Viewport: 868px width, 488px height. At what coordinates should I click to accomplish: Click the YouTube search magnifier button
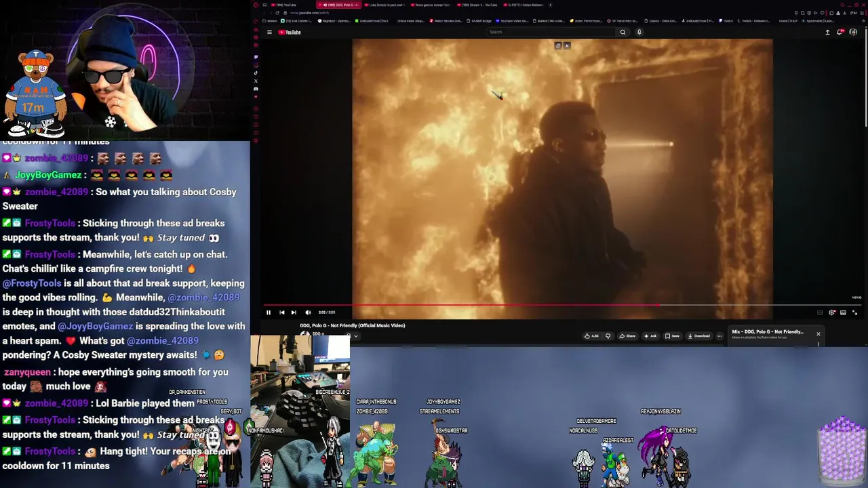click(623, 32)
